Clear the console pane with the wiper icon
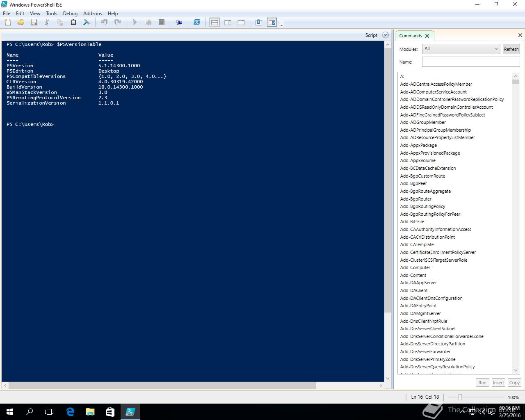 click(87, 22)
